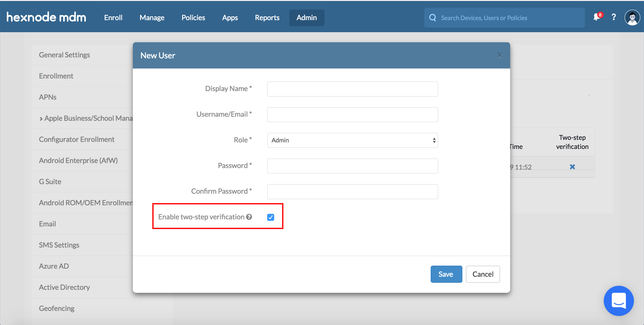Click the blue X under Two-step verification
This screenshot has width=644, height=325.
(572, 167)
